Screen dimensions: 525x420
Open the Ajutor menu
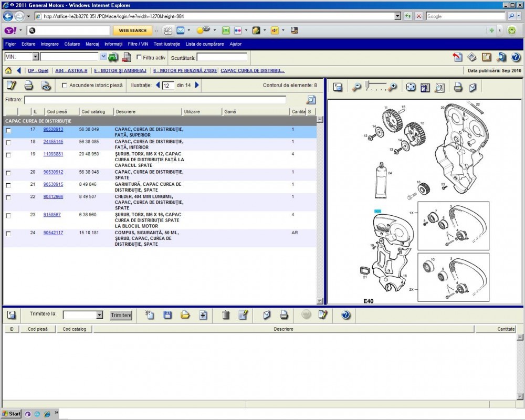tap(235, 44)
